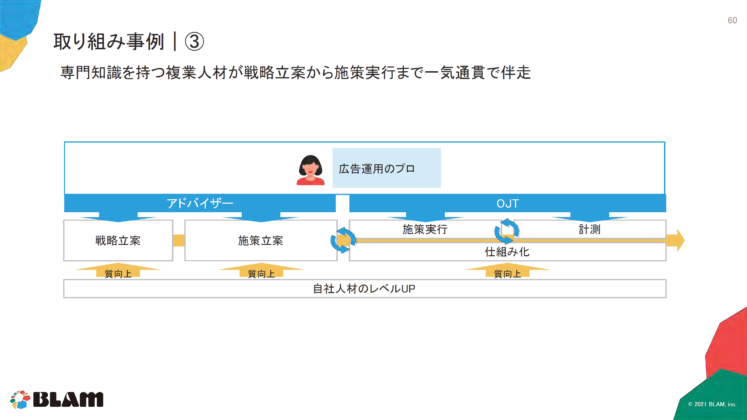Screen dimensions: 747x420
Task: Click the 仕組み化 label
Action: [x=507, y=252]
